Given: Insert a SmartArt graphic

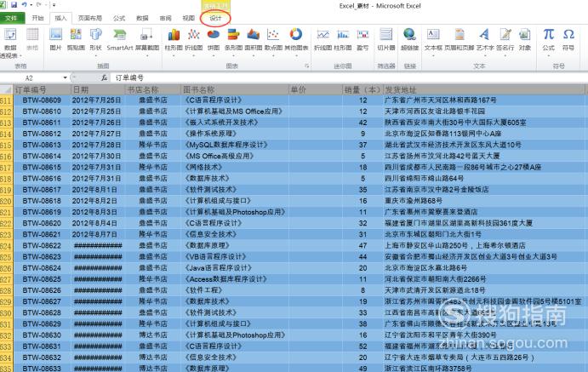Looking at the screenshot, I should 120,39.
